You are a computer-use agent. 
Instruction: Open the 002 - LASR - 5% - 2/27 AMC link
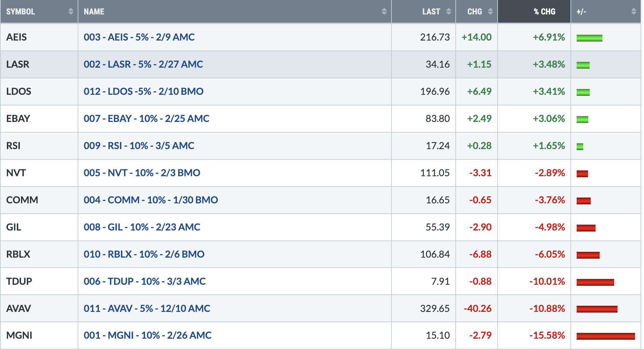click(x=143, y=64)
